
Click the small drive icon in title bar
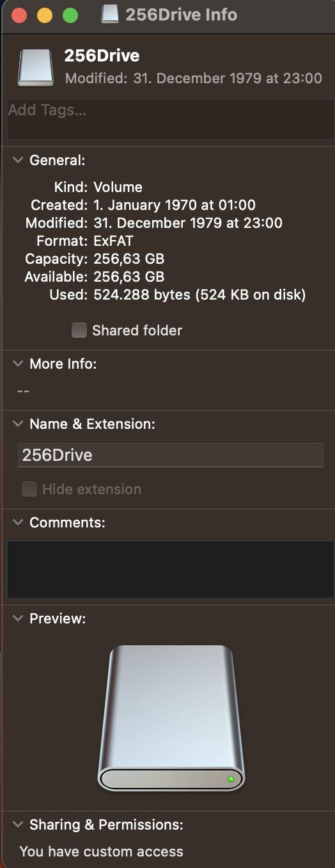(110, 15)
